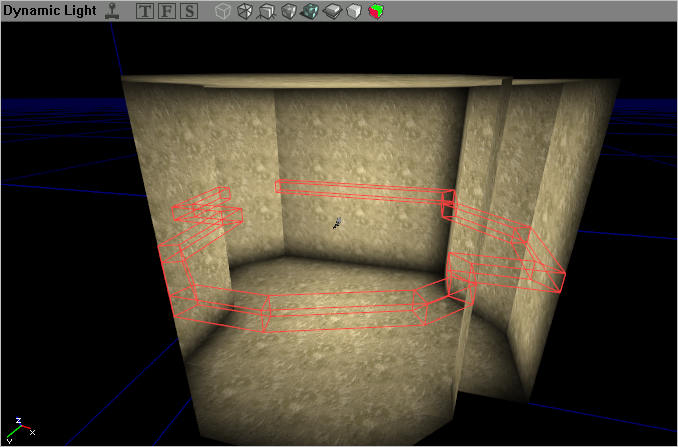Switch viewport to Front view (F)
The height and width of the screenshot is (447, 678).
point(167,12)
